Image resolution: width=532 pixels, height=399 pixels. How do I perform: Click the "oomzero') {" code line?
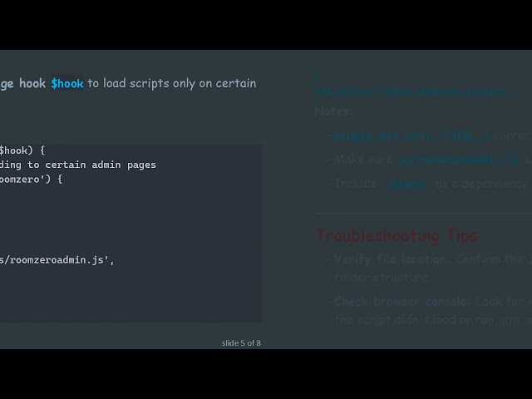(32, 180)
